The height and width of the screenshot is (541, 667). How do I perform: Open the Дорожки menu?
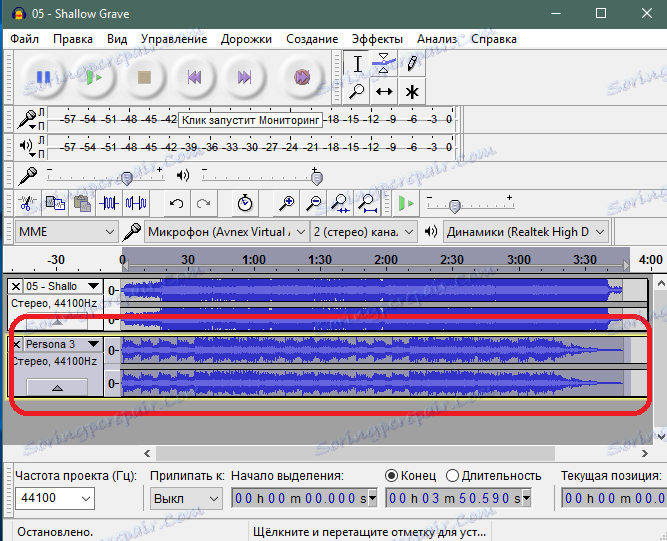(x=246, y=39)
